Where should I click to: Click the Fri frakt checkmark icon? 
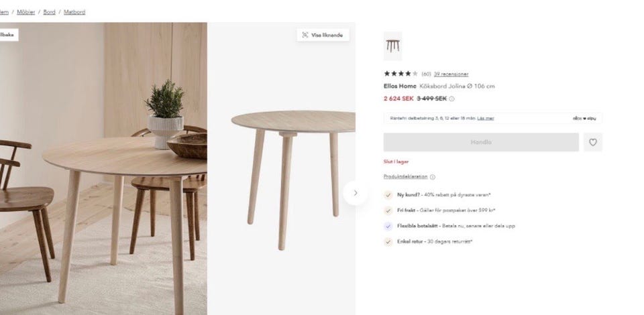click(x=388, y=210)
